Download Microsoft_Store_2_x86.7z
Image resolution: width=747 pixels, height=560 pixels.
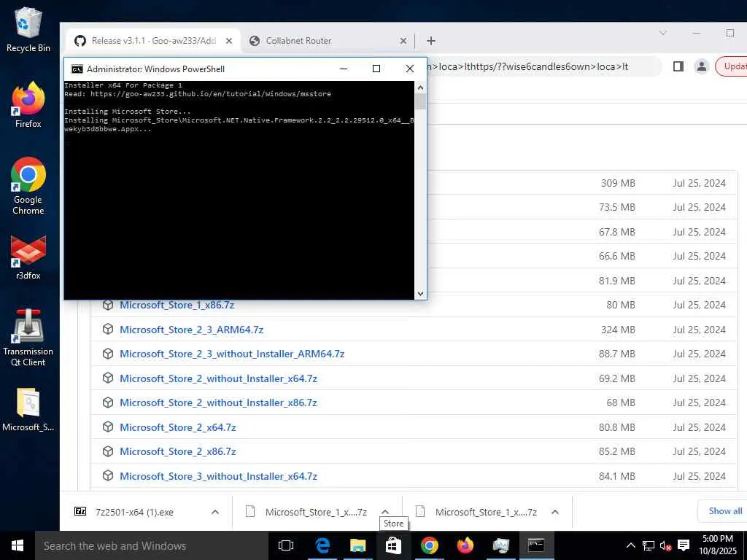pos(178,451)
